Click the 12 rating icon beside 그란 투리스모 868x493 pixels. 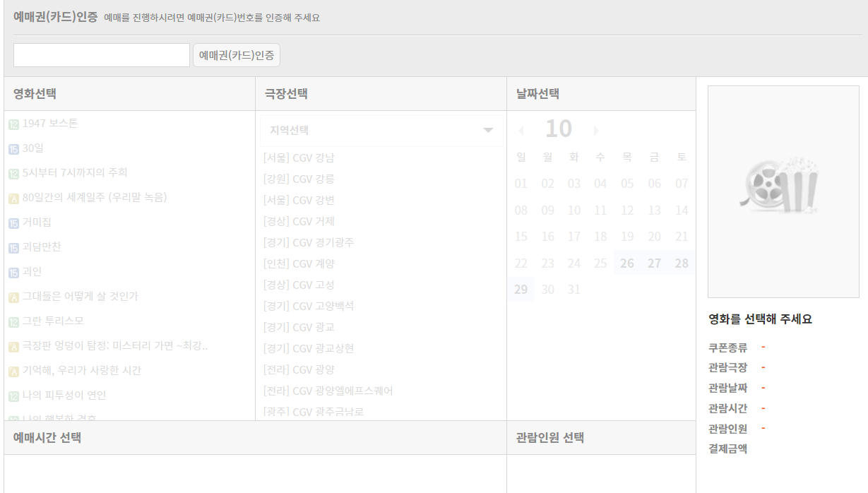[x=13, y=323]
